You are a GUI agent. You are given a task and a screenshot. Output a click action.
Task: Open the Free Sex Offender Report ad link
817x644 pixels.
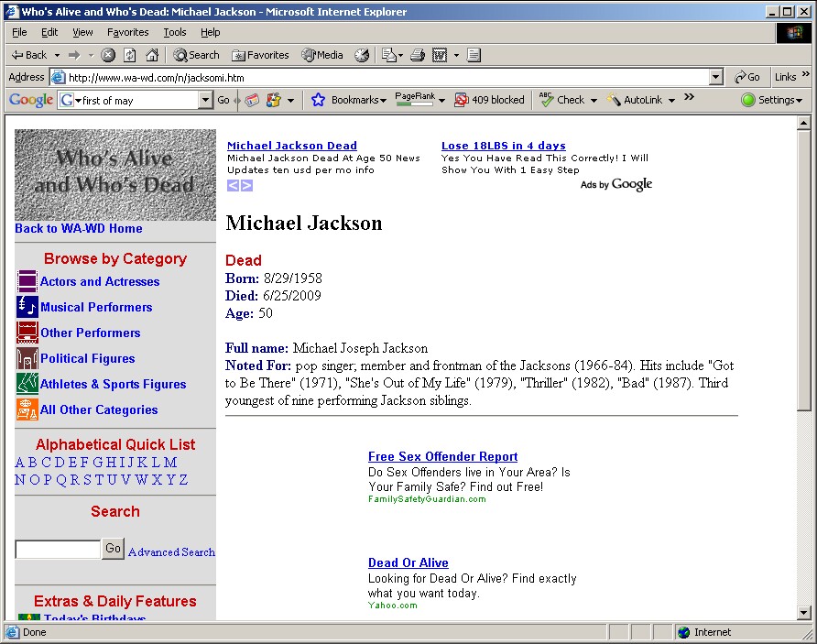(x=443, y=456)
